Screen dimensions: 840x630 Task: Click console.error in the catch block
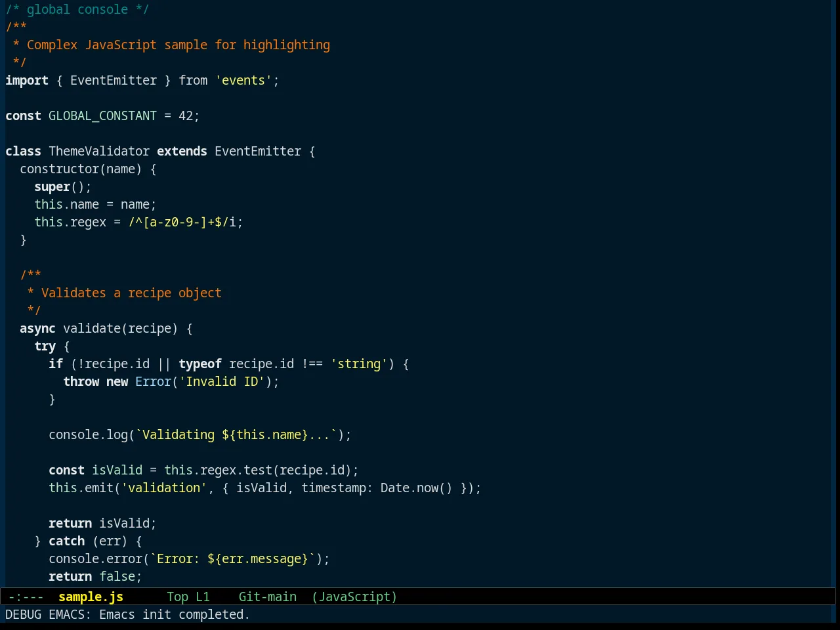tap(95, 558)
